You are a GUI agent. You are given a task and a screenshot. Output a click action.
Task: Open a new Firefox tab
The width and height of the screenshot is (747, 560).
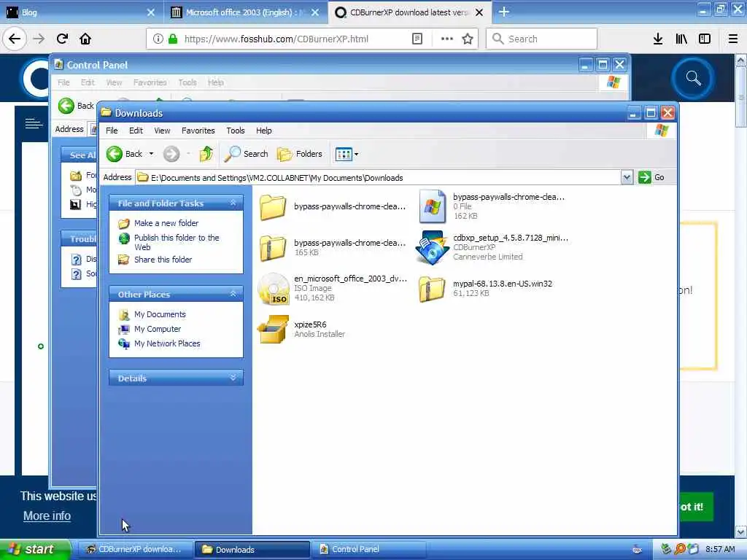pos(504,12)
